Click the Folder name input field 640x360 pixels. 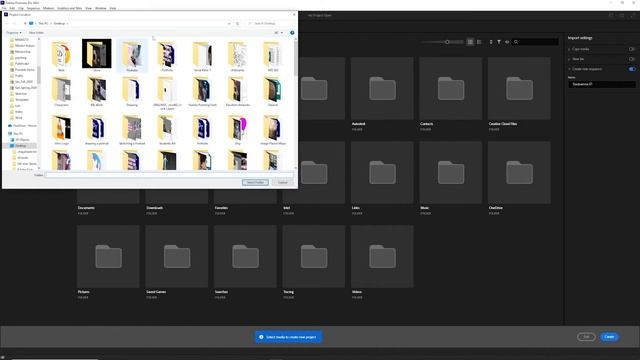[169, 175]
